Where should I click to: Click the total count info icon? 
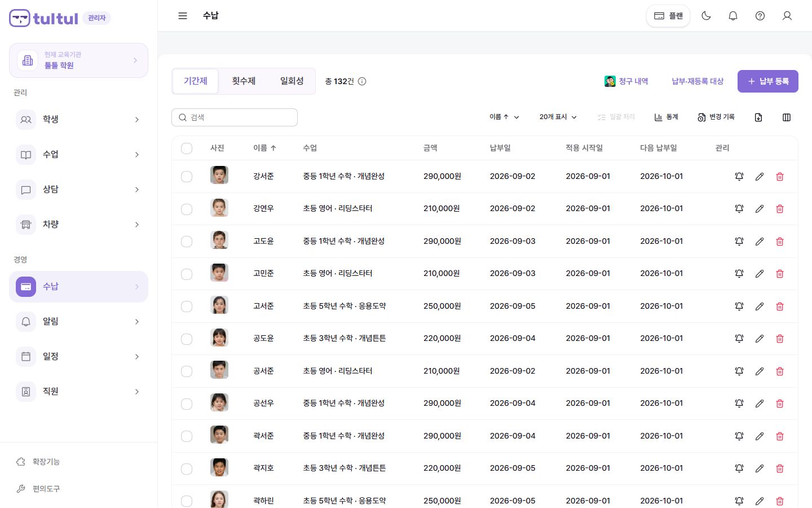pyautogui.click(x=362, y=81)
